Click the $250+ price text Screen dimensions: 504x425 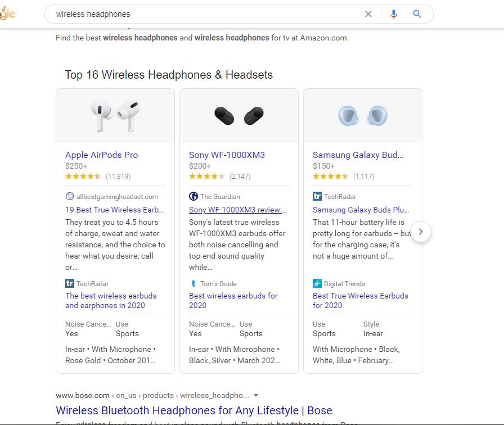click(x=76, y=166)
